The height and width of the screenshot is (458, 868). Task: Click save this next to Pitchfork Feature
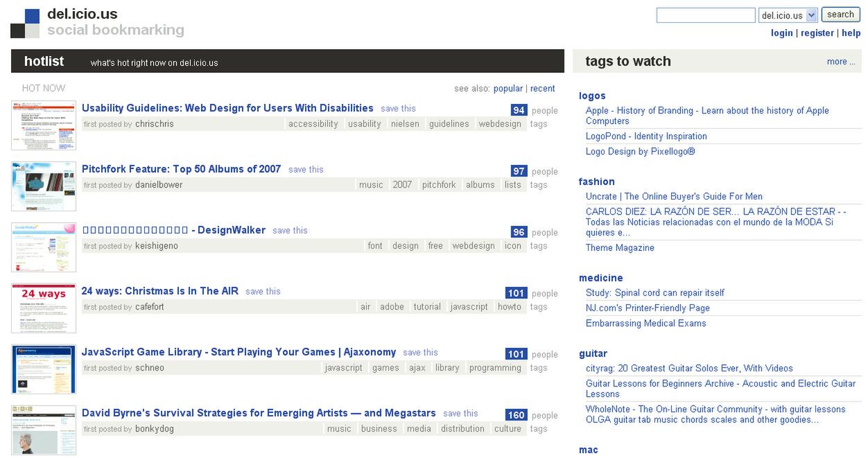click(x=306, y=170)
